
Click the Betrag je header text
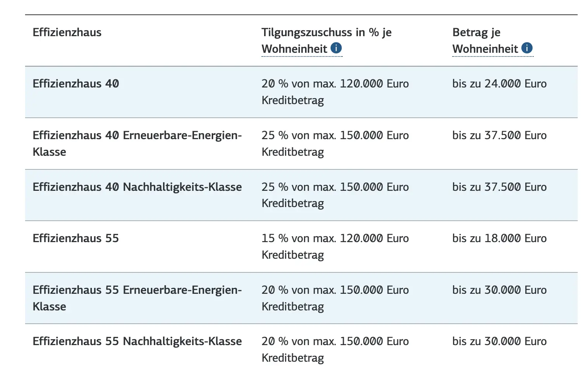click(476, 32)
